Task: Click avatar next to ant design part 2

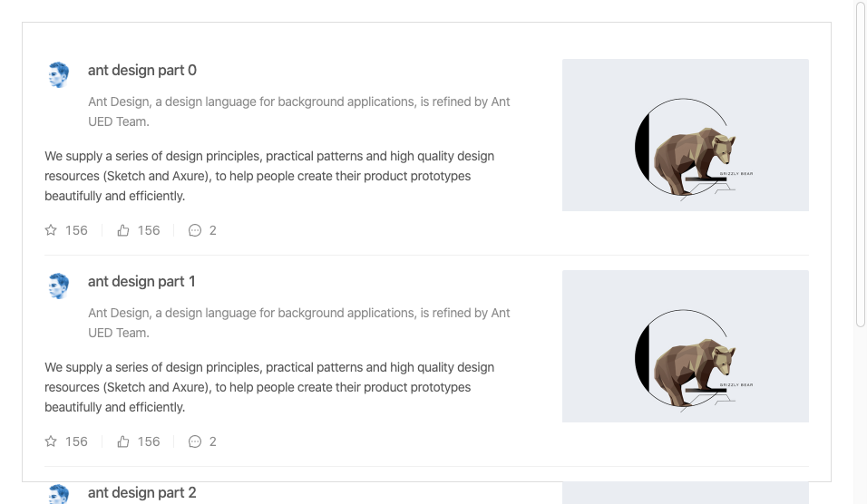Action: pyautogui.click(x=59, y=494)
